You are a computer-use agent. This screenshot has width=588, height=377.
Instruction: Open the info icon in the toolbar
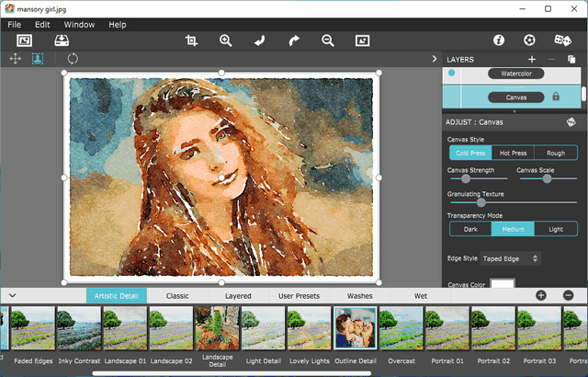coord(499,40)
